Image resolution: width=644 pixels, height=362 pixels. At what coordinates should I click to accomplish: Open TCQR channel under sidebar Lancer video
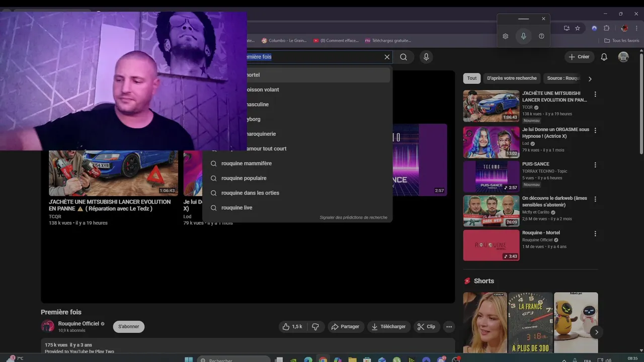pyautogui.click(x=527, y=107)
